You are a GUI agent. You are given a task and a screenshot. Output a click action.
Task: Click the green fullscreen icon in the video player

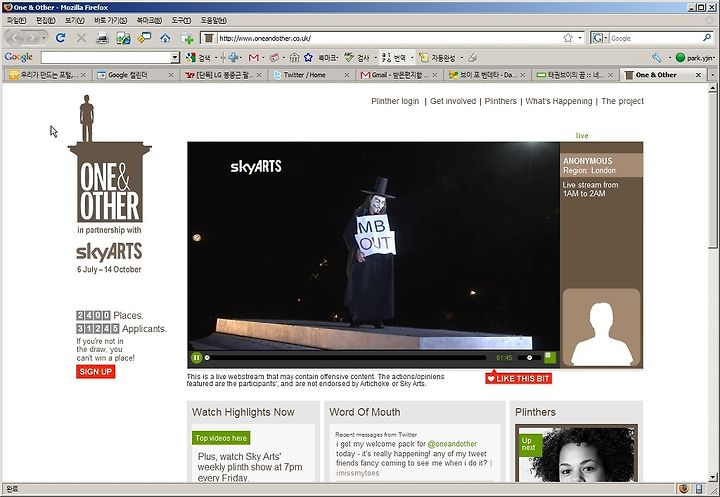(x=550, y=357)
